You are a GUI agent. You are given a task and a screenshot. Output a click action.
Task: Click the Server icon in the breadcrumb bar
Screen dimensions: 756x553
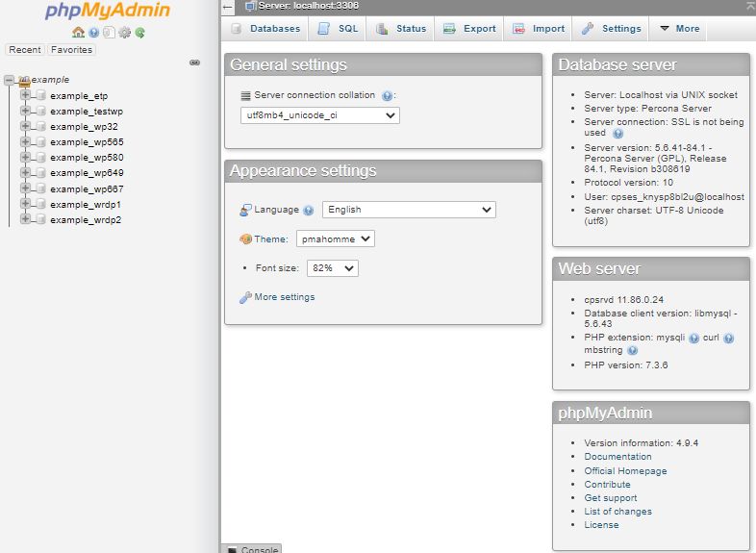250,6
